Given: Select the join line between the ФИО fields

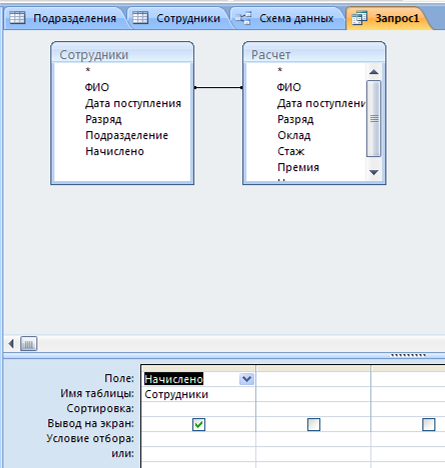Looking at the screenshot, I should click(x=218, y=88).
